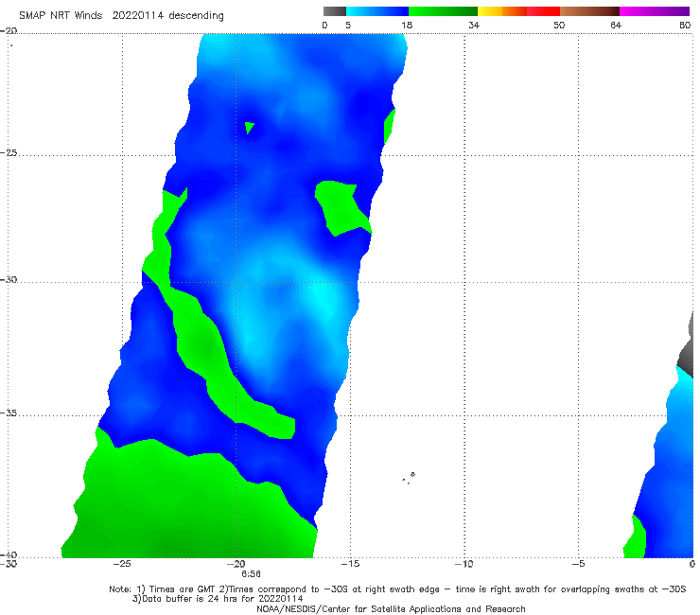Click the title "SMAP NRT Winds" text
Screen dimensions: 700x615
click(x=61, y=15)
